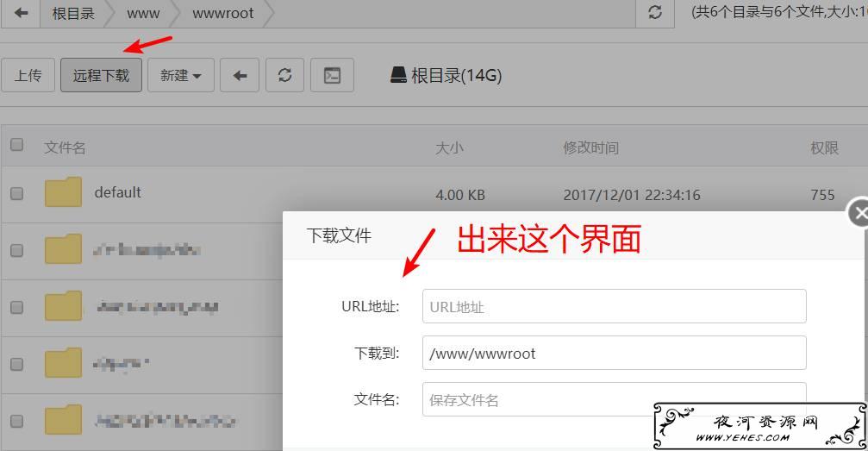The width and height of the screenshot is (868, 451).
Task: Refresh path using breadcrumb refresh icon
Action: (x=655, y=12)
